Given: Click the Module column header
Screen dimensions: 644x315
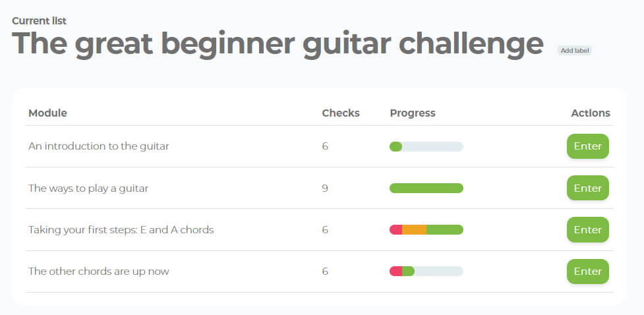Looking at the screenshot, I should 47,113.
